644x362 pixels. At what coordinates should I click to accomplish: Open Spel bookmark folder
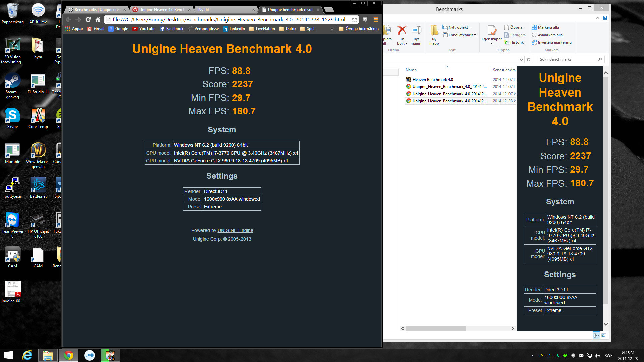(307, 29)
